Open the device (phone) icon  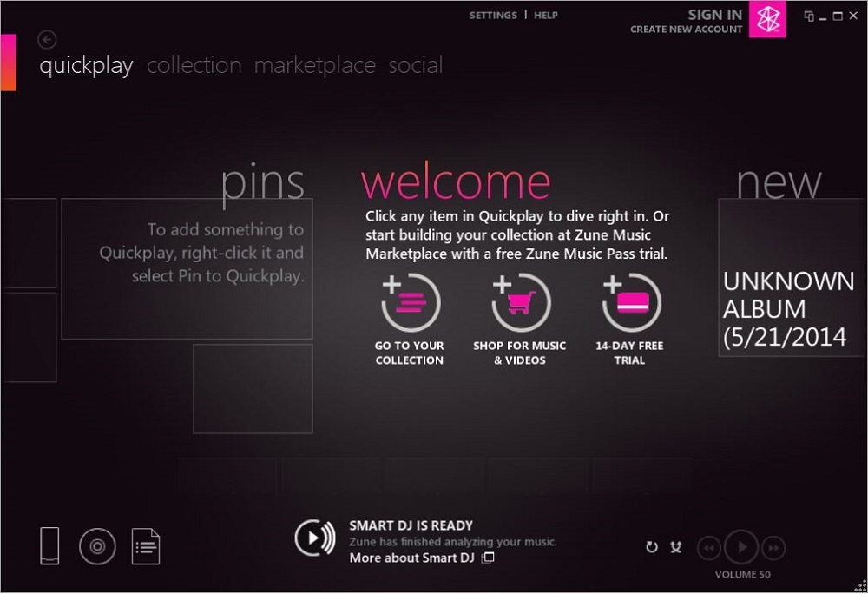(49, 546)
